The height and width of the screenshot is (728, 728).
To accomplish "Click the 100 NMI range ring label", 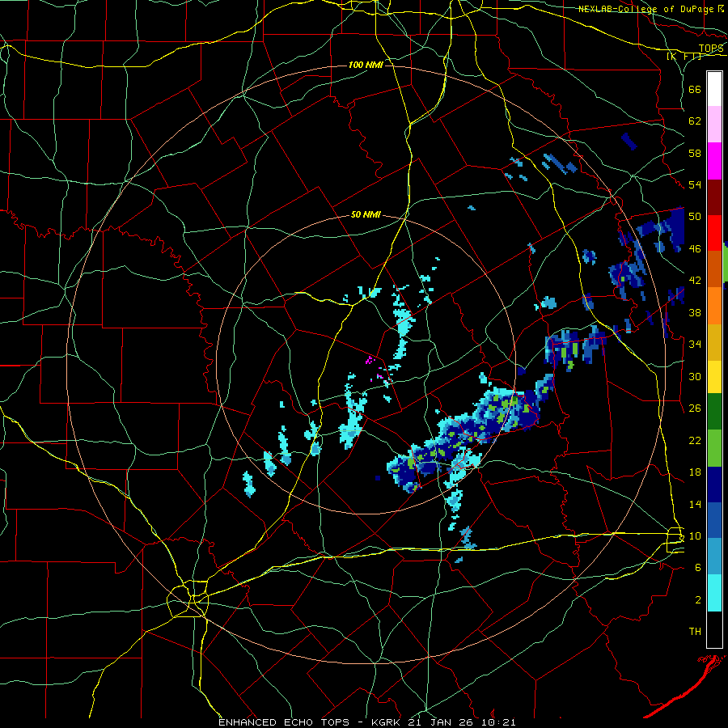I will tap(366, 65).
